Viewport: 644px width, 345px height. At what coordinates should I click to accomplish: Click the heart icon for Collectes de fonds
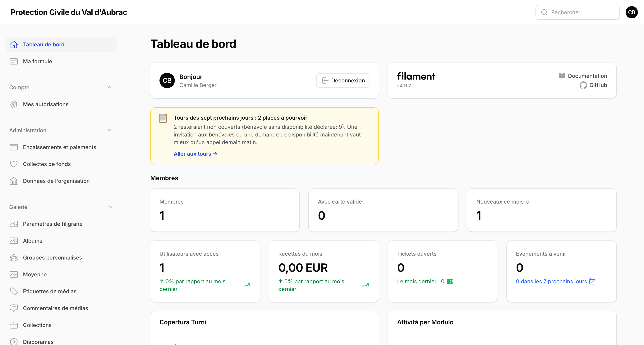[14, 164]
